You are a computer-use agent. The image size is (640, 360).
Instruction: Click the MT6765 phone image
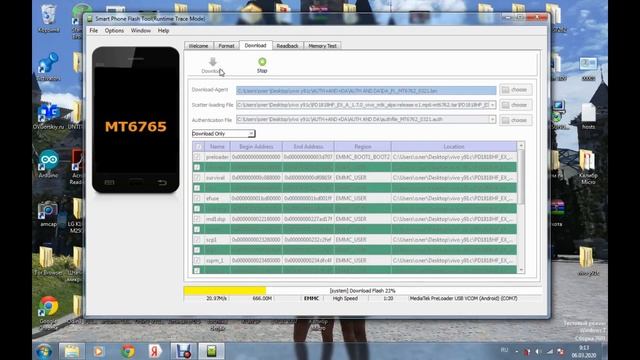click(136, 120)
